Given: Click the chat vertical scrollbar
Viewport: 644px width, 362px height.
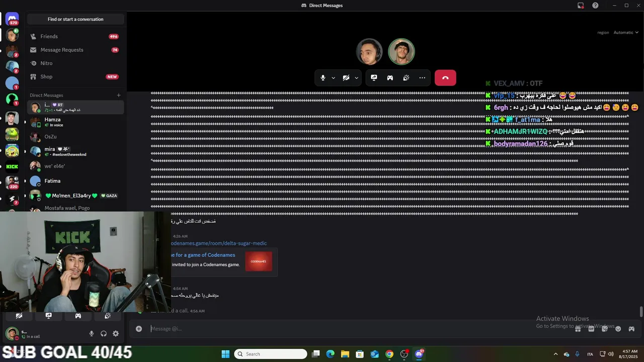Looking at the screenshot, I should point(641,312).
